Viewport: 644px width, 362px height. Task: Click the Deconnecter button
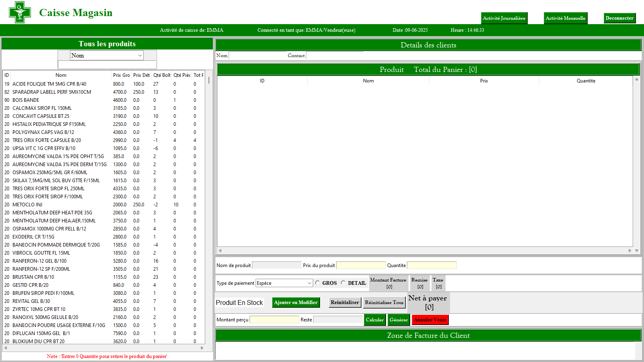(x=619, y=18)
